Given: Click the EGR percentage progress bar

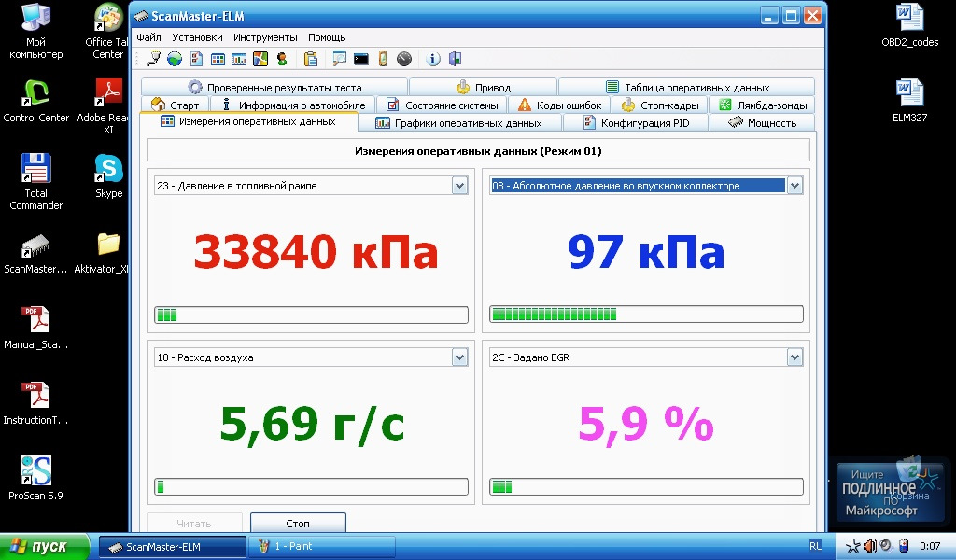Looking at the screenshot, I should pyautogui.click(x=646, y=487).
